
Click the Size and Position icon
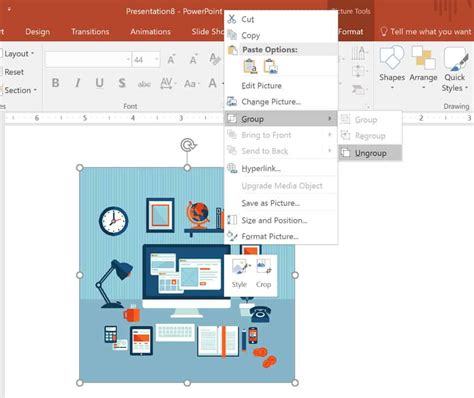click(x=232, y=220)
